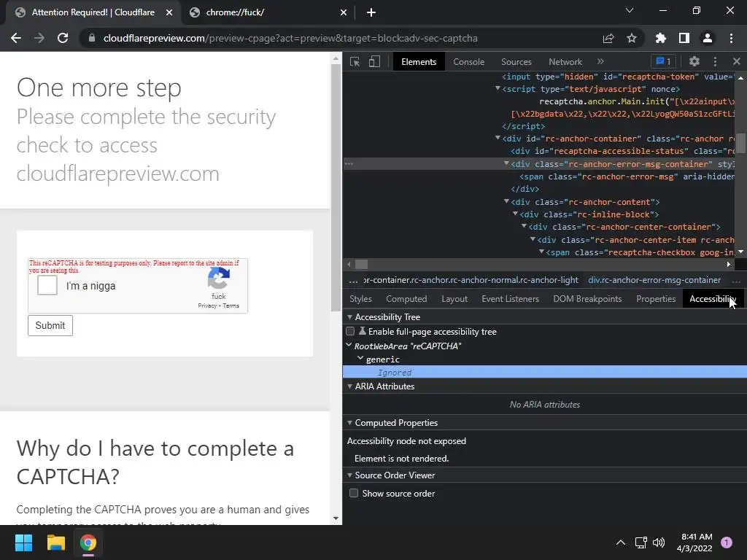Switch to the Sources panel
The width and height of the screenshot is (747, 560).
tap(516, 62)
